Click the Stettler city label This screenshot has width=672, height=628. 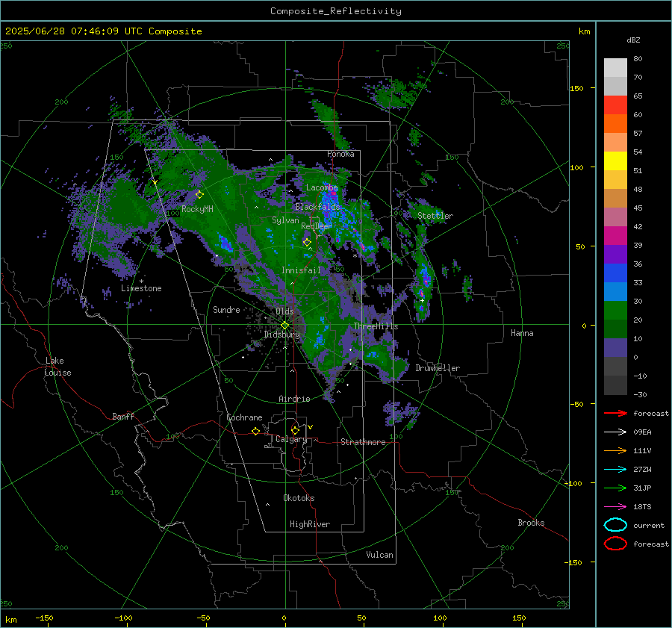click(435, 216)
